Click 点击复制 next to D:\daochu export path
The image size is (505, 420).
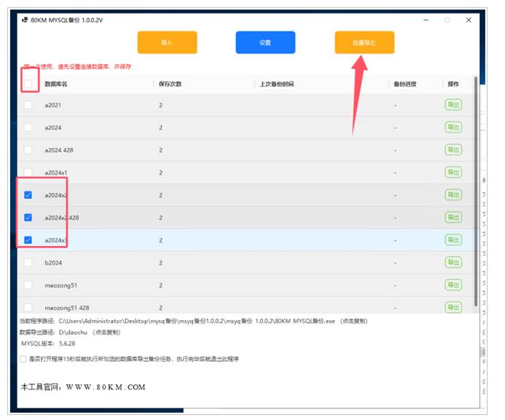106,332
